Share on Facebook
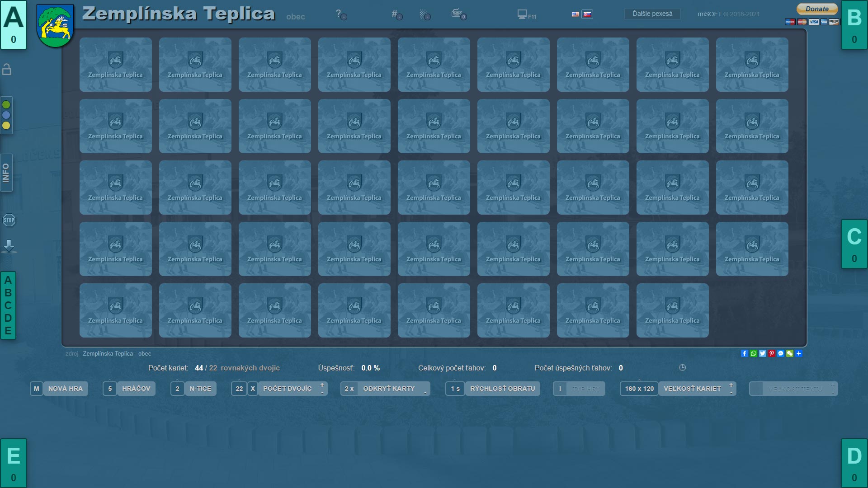The width and height of the screenshot is (868, 488). pyautogui.click(x=745, y=353)
